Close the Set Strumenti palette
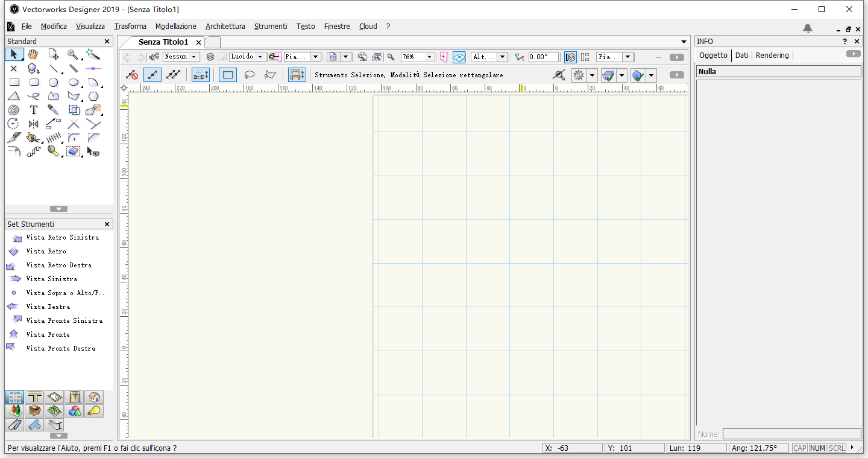Viewport: 868px width, 458px height. point(107,224)
